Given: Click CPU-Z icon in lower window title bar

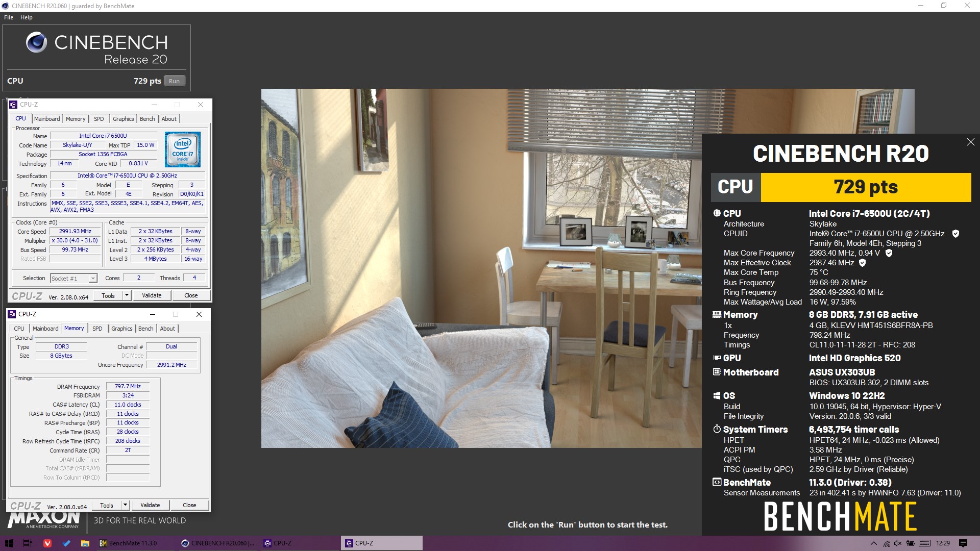Looking at the screenshot, I should tap(12, 314).
